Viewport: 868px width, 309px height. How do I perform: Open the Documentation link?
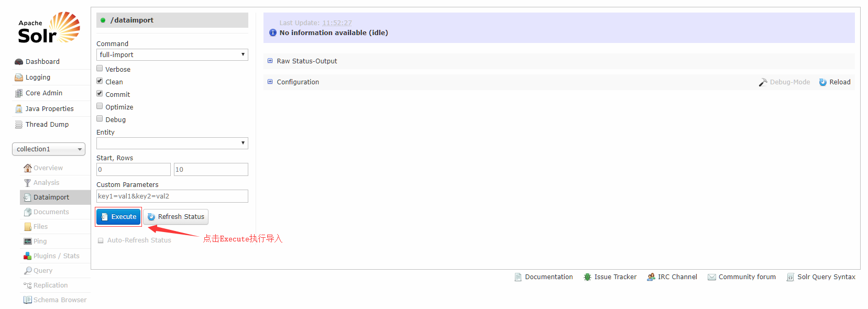pos(548,277)
